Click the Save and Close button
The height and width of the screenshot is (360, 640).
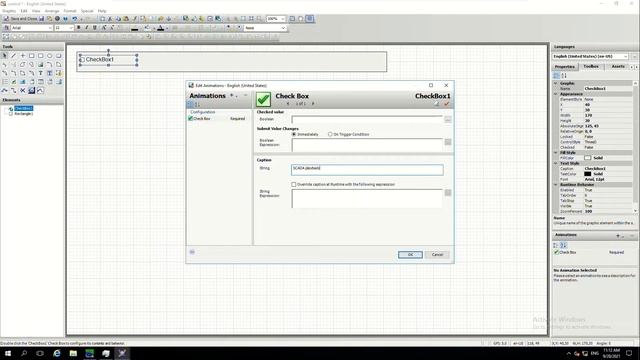click(20, 19)
